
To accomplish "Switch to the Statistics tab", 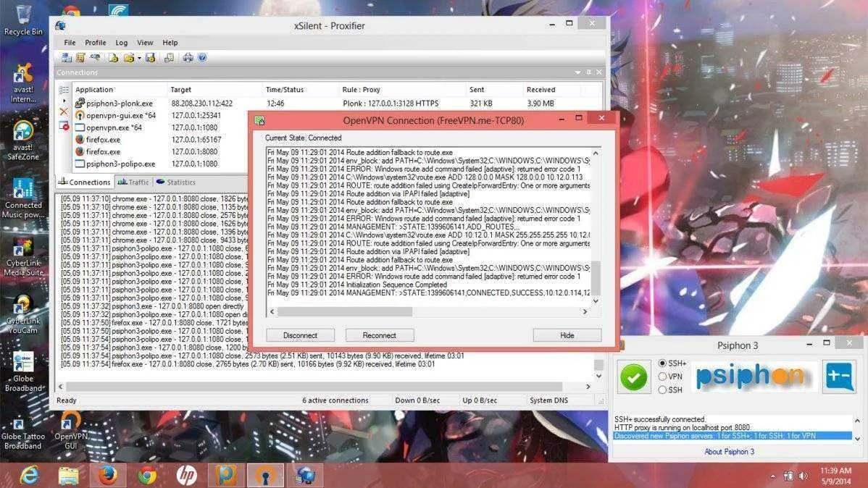I will click(x=176, y=182).
